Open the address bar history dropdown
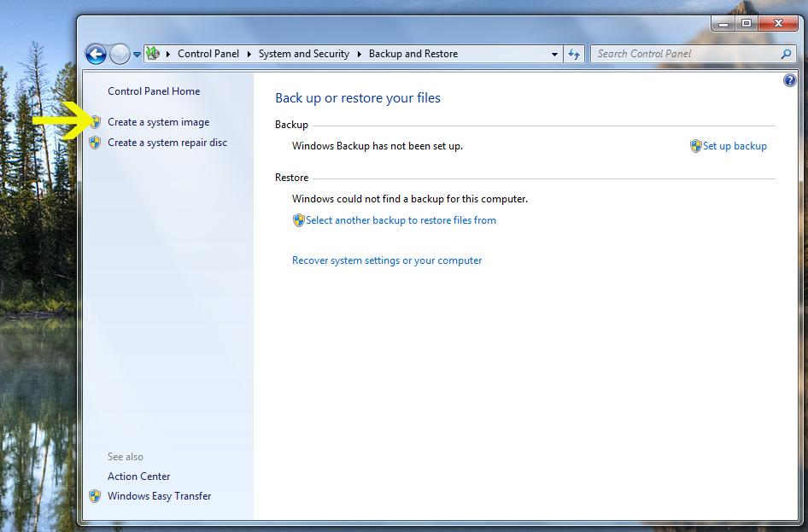This screenshot has width=808, height=532. pyautogui.click(x=554, y=54)
